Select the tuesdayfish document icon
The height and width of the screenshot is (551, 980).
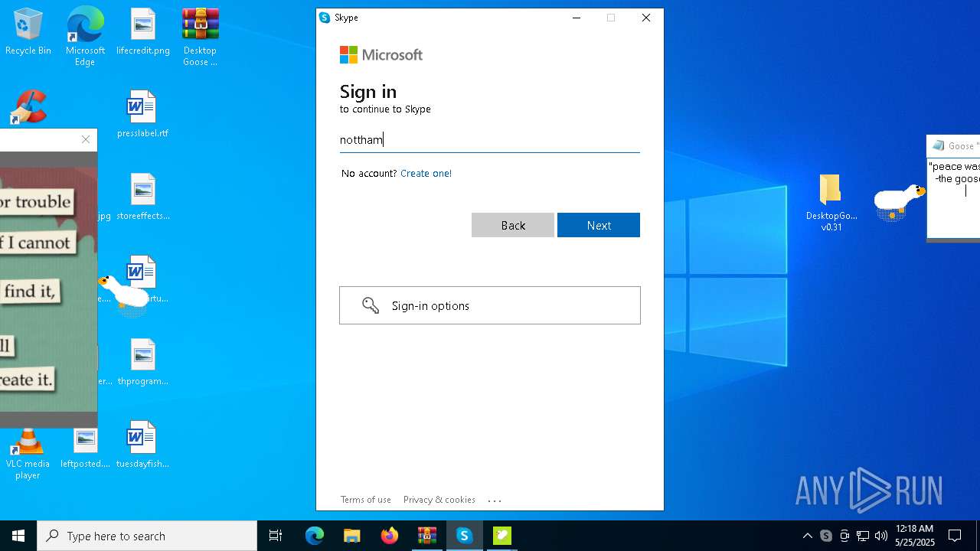click(142, 445)
